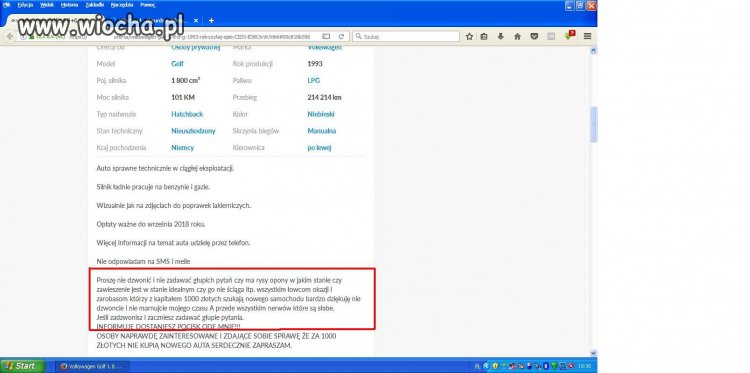Go back with the back arrow button
The height and width of the screenshot is (373, 750).
pyautogui.click(x=10, y=36)
